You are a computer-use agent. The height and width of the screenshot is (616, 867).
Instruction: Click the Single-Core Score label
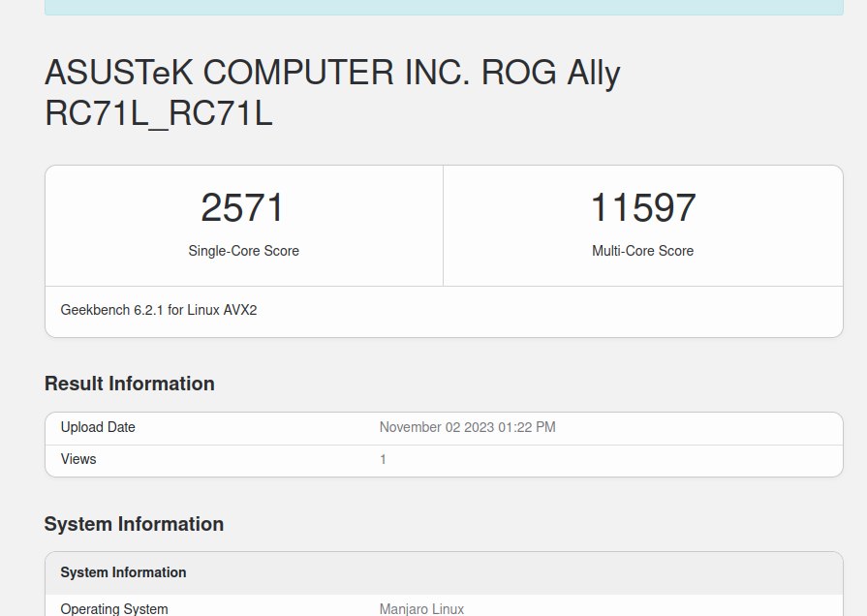243,251
